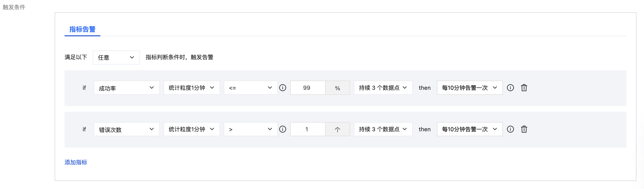The height and width of the screenshot is (189, 644).
Task: Open second row 统计粒度1分钟 dropdown
Action: tap(192, 129)
